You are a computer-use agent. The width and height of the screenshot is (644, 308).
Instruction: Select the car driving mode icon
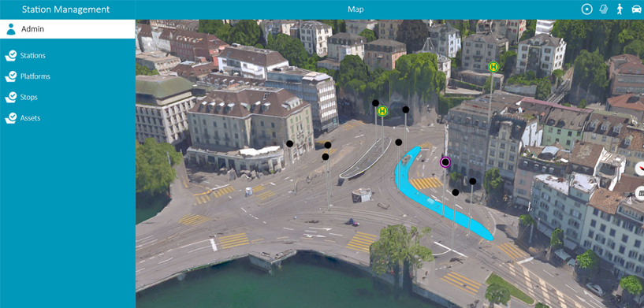click(x=636, y=9)
